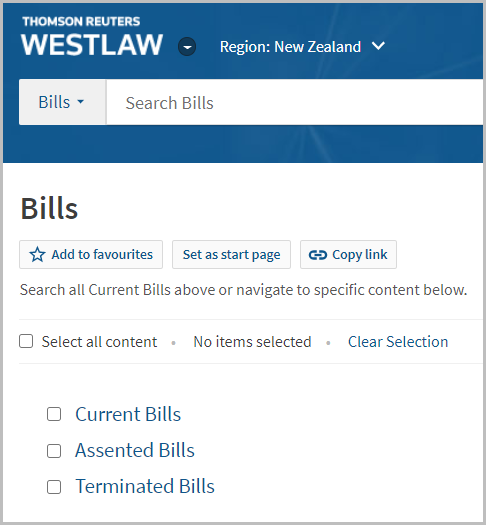Focus the Search Bills input field
The height and width of the screenshot is (525, 486).
coord(295,102)
